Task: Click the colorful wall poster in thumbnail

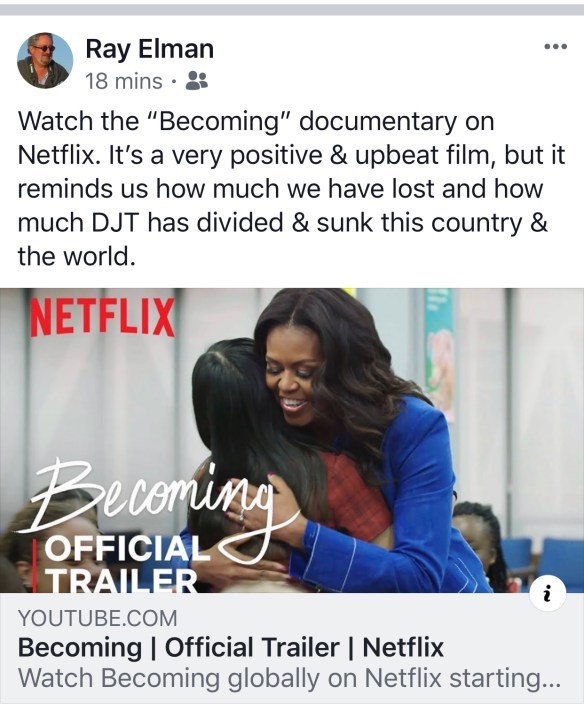Action: tap(440, 355)
